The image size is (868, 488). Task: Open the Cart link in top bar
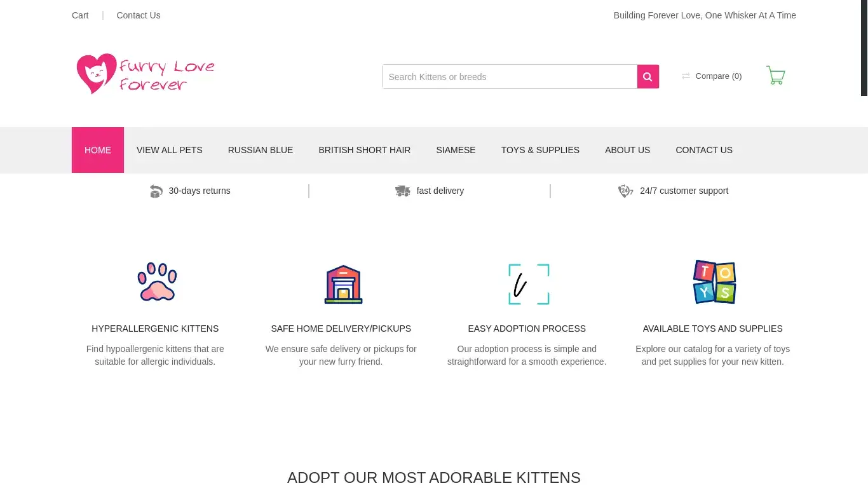click(80, 15)
